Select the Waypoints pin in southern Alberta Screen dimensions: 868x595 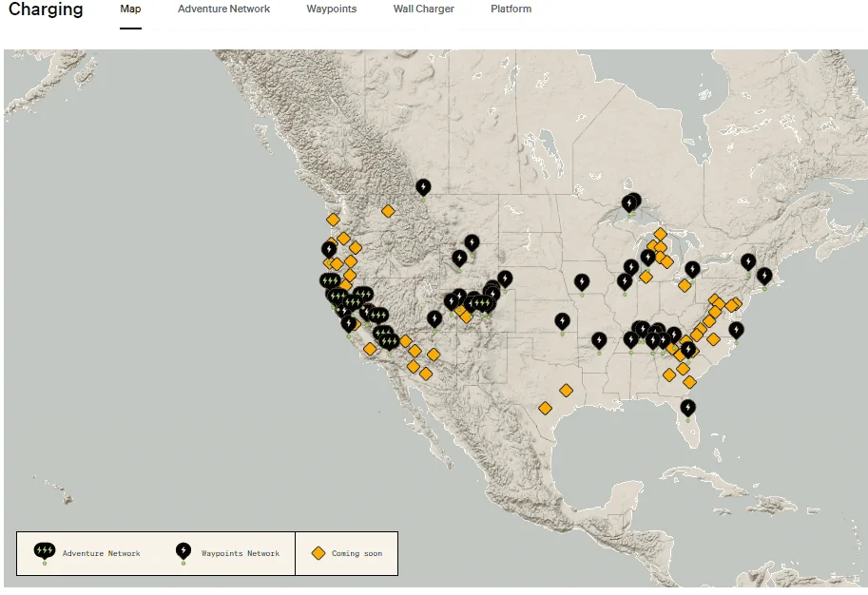tap(423, 188)
